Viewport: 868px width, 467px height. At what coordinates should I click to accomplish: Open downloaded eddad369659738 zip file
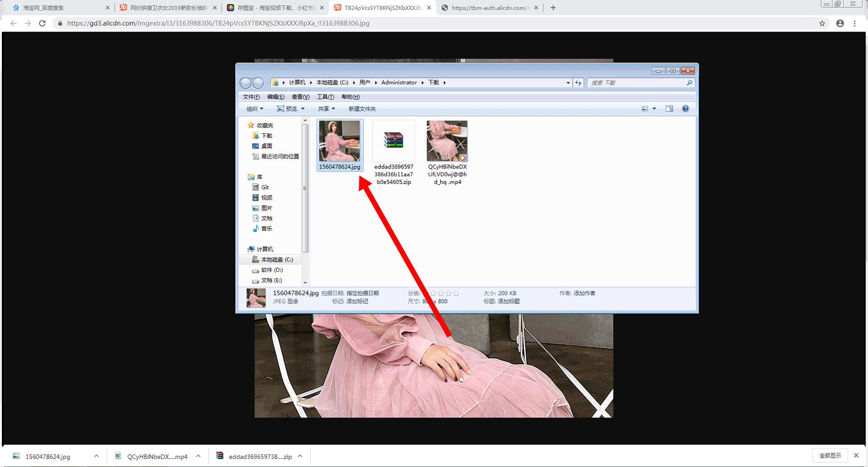pyautogui.click(x=260, y=456)
